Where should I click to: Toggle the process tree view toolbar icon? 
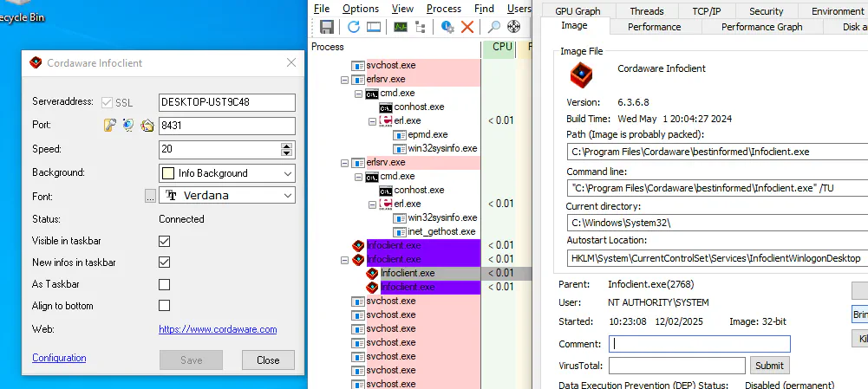point(421,27)
